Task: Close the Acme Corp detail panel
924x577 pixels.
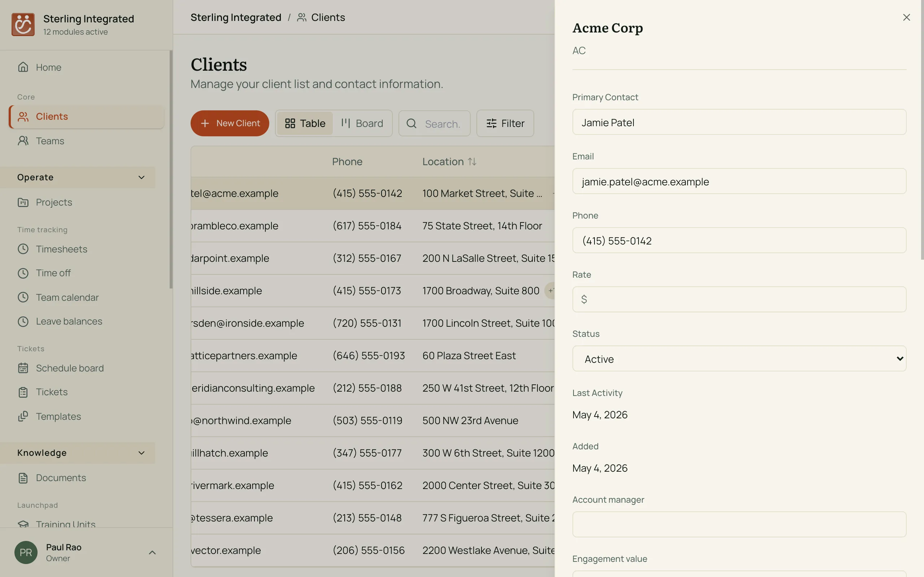Action: click(x=906, y=18)
